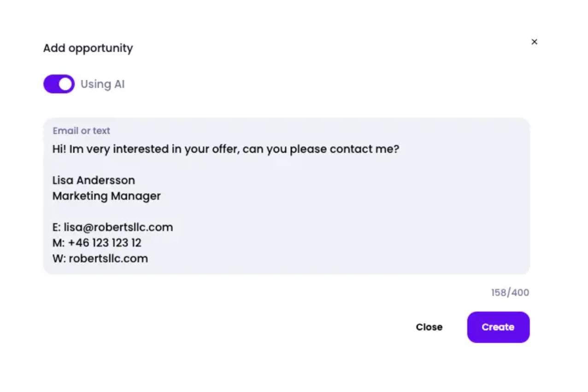Click the E: email line in the signature
588x392 pixels.
tap(112, 227)
